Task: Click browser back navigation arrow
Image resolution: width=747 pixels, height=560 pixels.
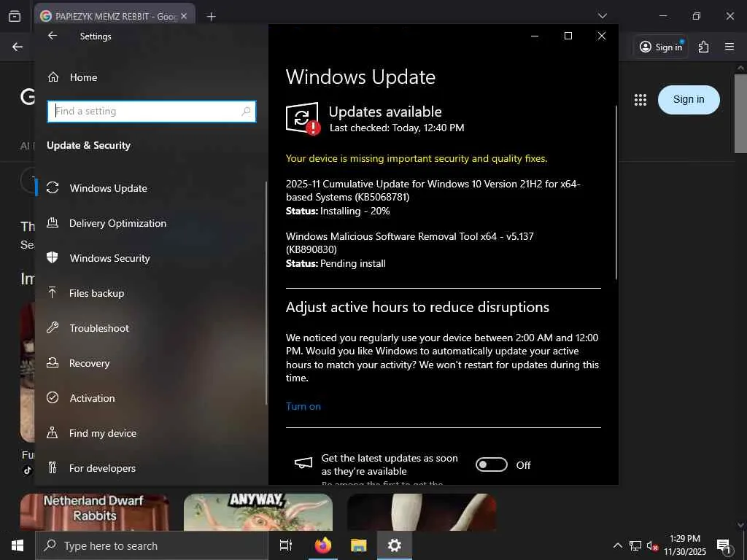Action: coord(18,47)
